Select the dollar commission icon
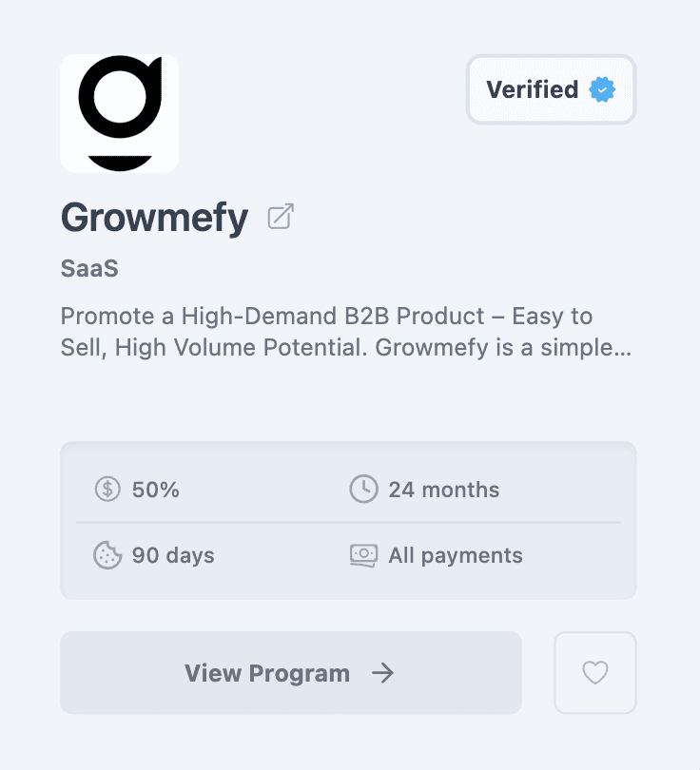The image size is (700, 770). click(107, 489)
